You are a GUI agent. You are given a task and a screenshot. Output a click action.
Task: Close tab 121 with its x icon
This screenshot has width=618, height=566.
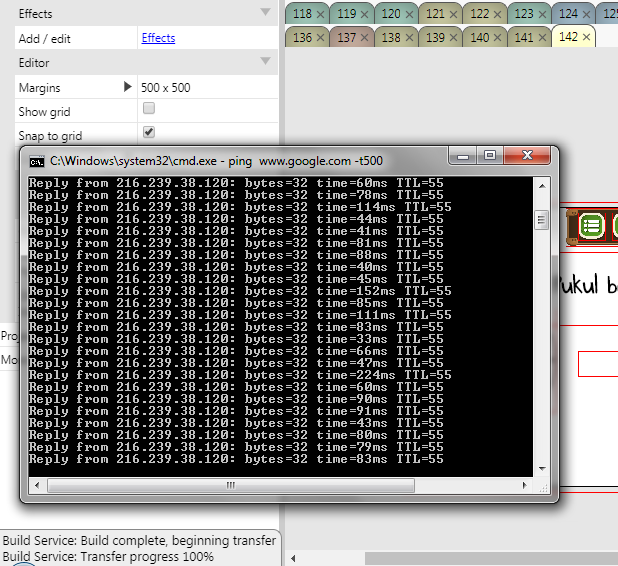click(x=454, y=15)
